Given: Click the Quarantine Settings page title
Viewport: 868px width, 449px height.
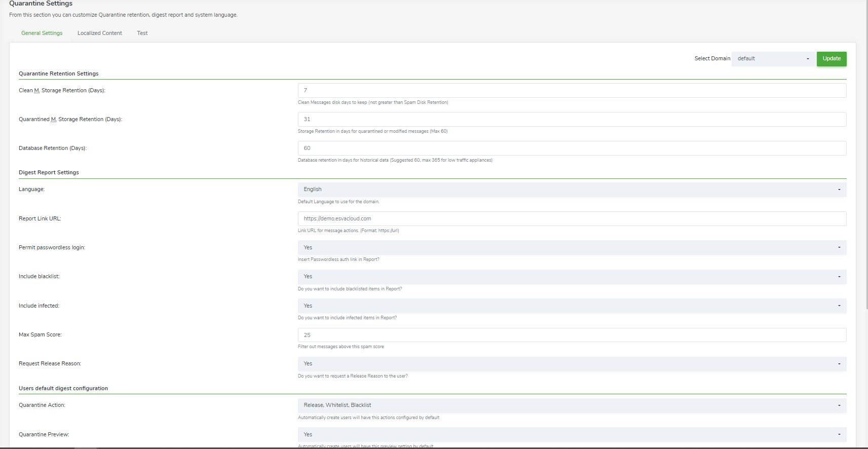Looking at the screenshot, I should point(41,4).
